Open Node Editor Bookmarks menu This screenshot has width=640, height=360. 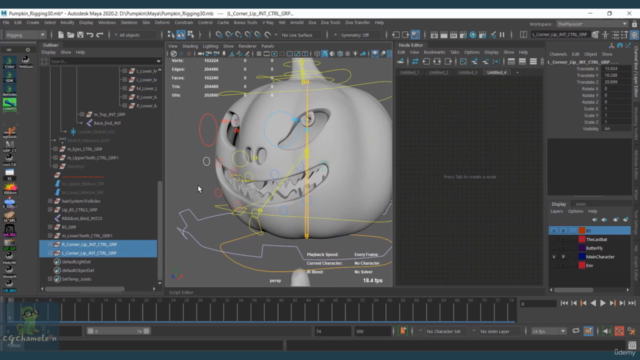coord(434,52)
